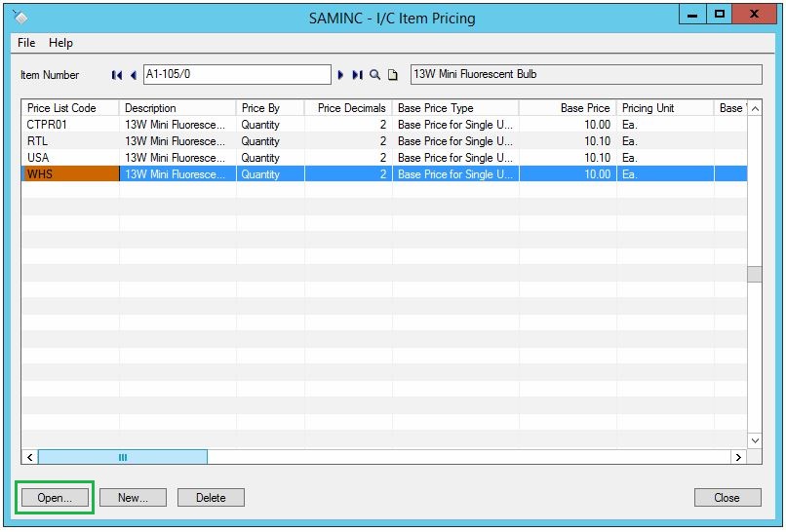Click the app icon in title bar

point(21,16)
